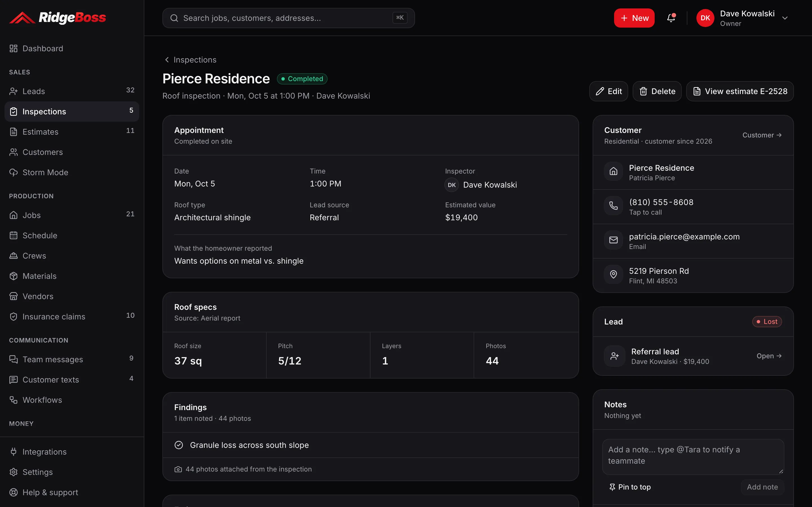Click the notifications bell icon
The image size is (812, 507).
tap(671, 18)
